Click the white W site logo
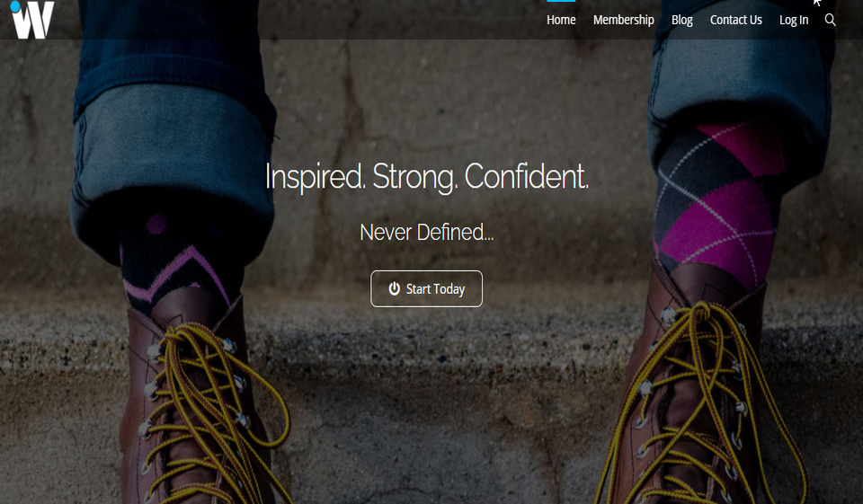 (32, 20)
